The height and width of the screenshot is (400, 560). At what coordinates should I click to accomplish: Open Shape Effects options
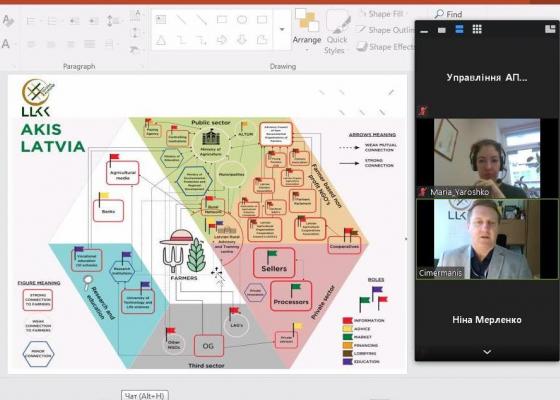386,47
